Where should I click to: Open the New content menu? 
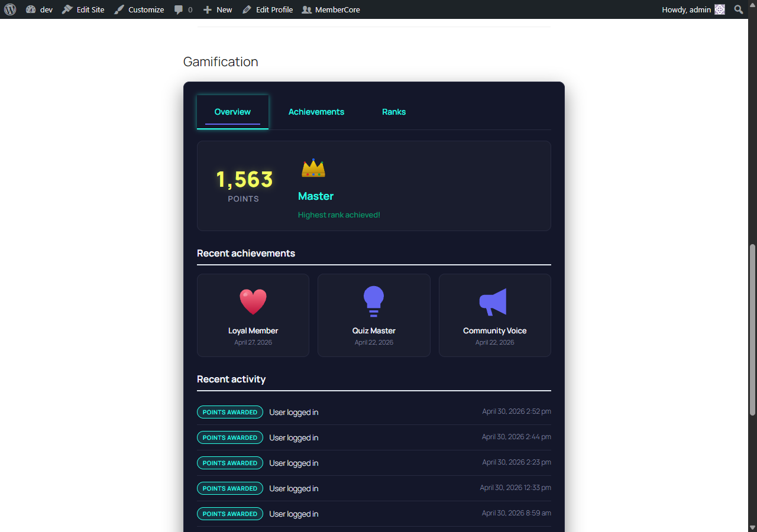224,9
